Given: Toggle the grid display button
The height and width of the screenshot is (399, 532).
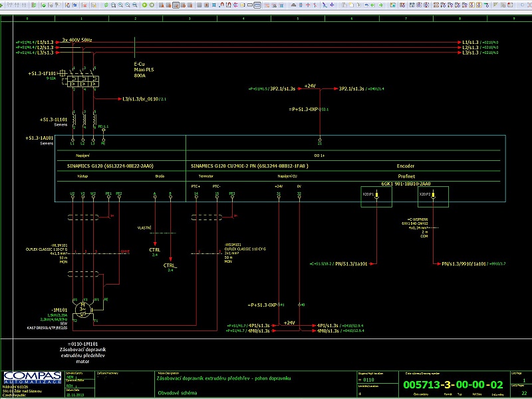Looking at the screenshot, I should 199,5.
